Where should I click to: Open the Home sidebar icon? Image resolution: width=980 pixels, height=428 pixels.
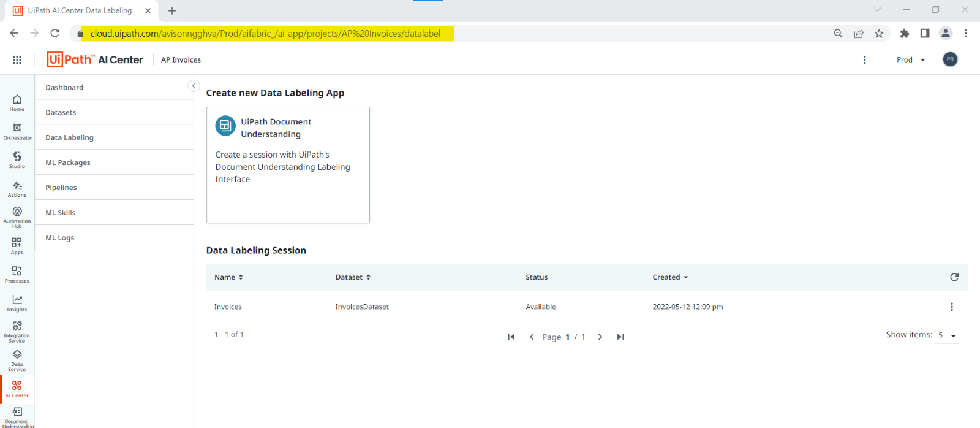(x=17, y=103)
